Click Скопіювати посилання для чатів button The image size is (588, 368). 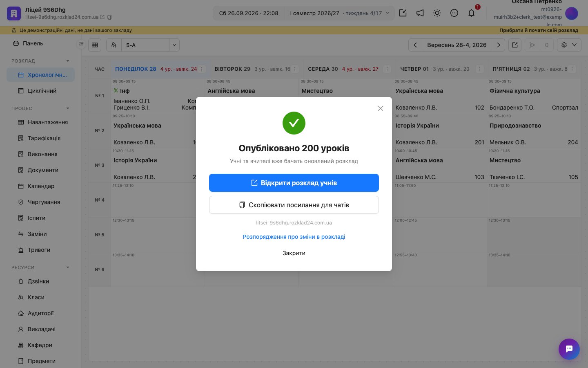point(294,205)
